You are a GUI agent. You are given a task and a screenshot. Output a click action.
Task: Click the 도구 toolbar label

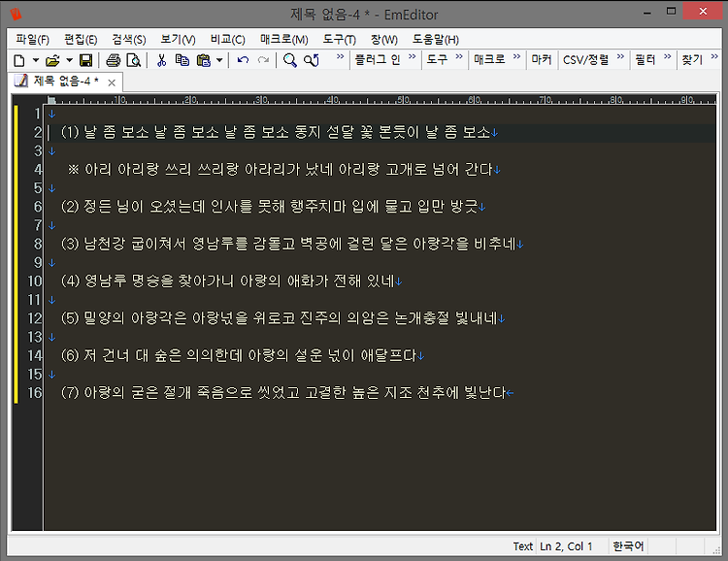437,60
